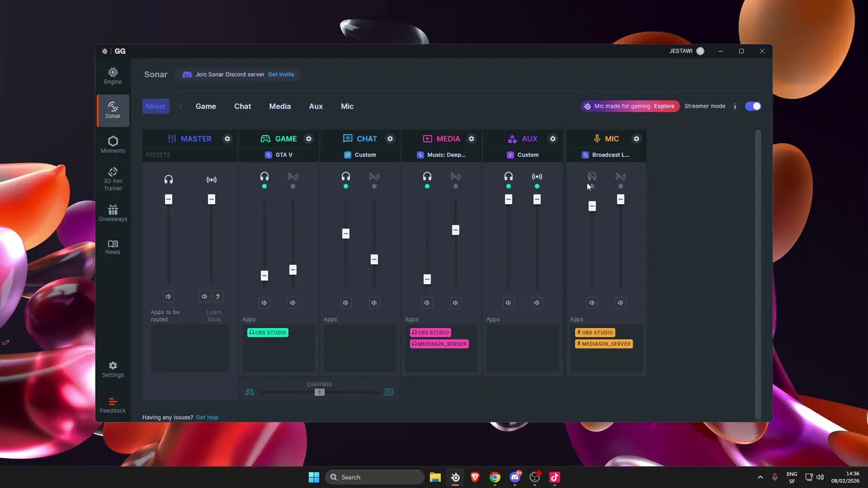Click MEDIASDK_SERVER chip in Media apps

coord(440,344)
